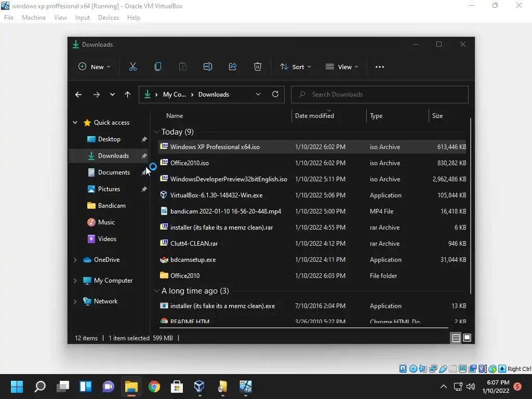Select Pictures in navigation pane

tap(109, 189)
